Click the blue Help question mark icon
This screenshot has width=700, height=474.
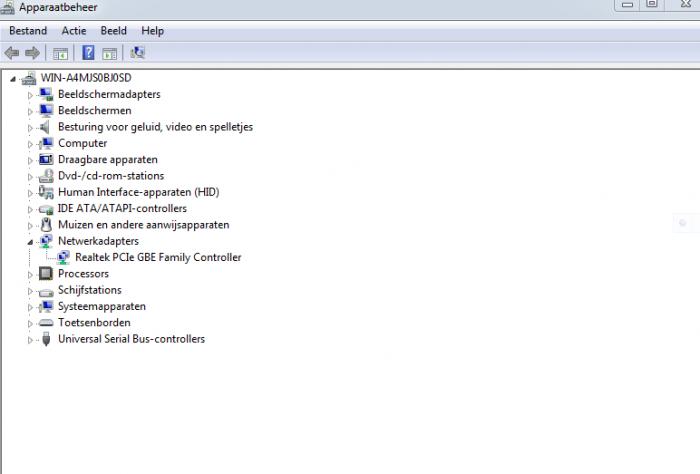click(88, 53)
